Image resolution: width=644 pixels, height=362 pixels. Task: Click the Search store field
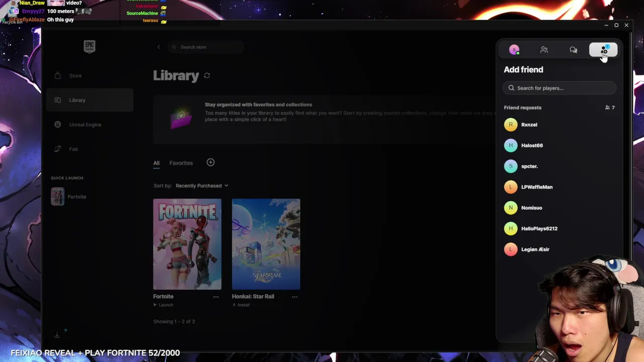206,47
